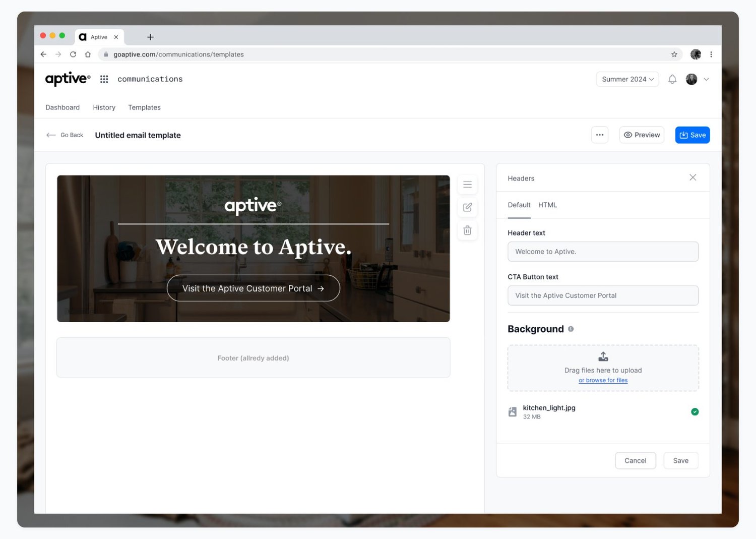Click the Aptive logo in header

pos(68,79)
